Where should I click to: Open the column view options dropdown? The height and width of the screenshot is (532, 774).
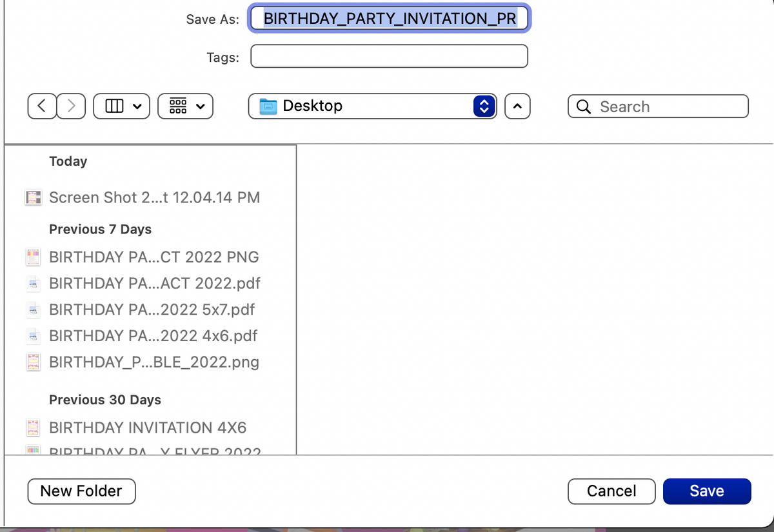121,106
